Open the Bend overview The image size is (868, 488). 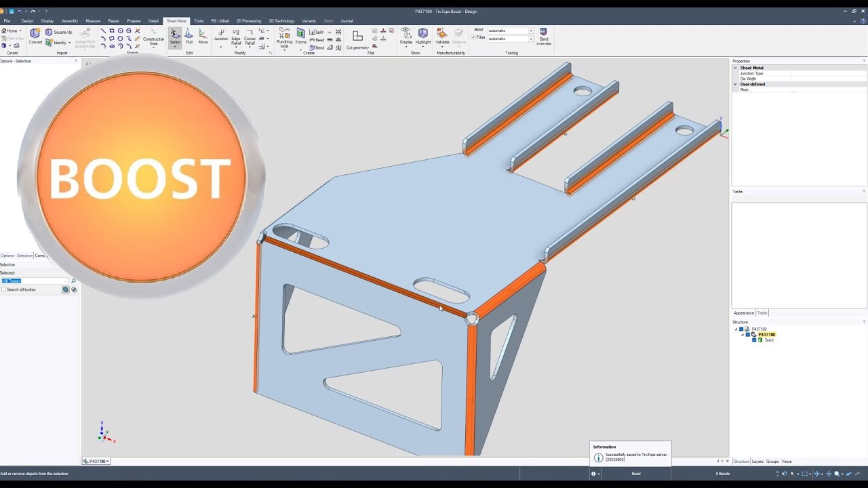point(544,37)
